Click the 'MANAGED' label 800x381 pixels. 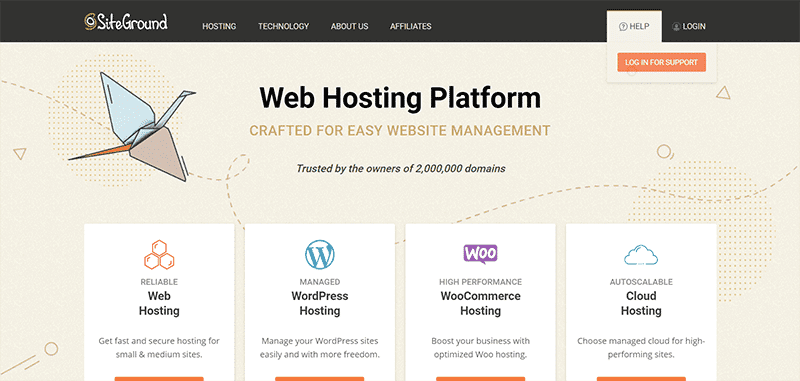[x=320, y=282]
